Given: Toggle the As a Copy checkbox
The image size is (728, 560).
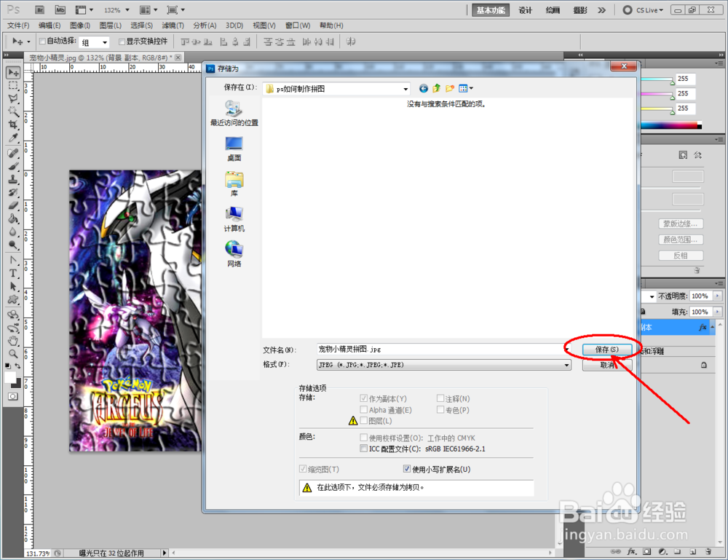Looking at the screenshot, I should click(x=363, y=398).
